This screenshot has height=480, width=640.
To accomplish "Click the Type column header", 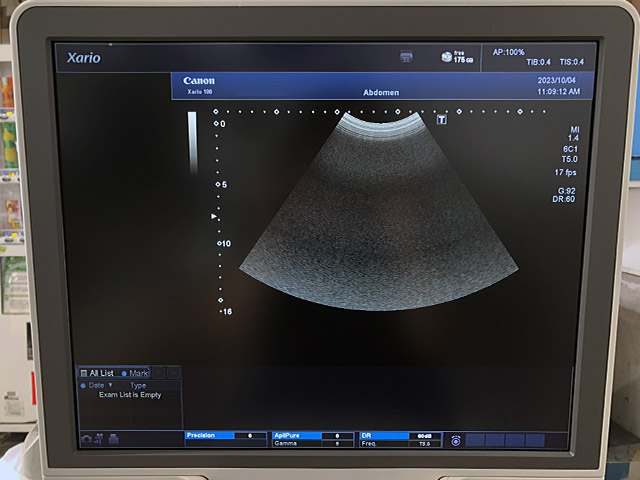I will point(138,384).
